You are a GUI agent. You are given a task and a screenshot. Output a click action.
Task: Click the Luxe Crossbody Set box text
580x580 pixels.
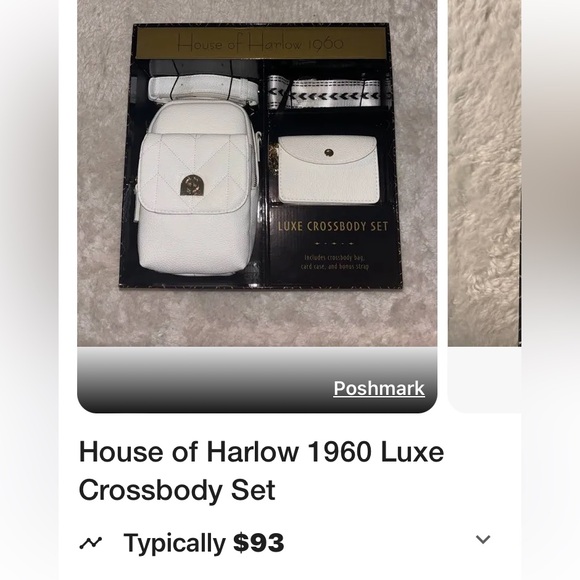coord(333,226)
